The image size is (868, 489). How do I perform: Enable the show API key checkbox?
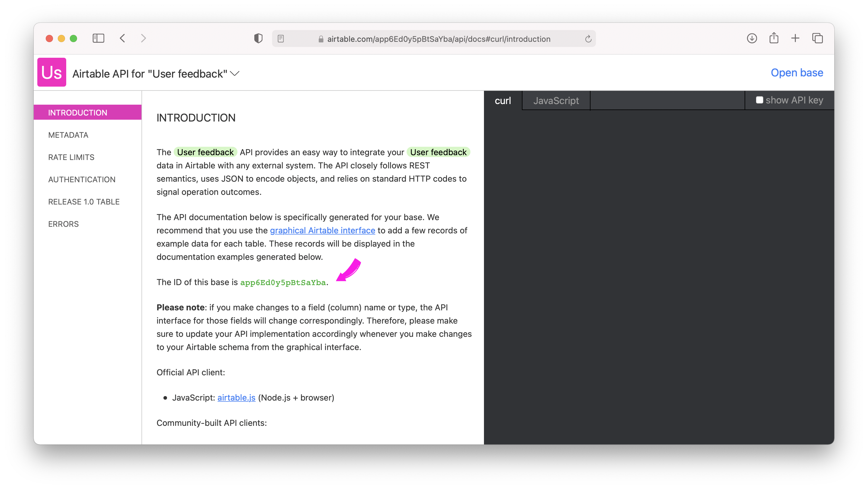[x=759, y=100]
